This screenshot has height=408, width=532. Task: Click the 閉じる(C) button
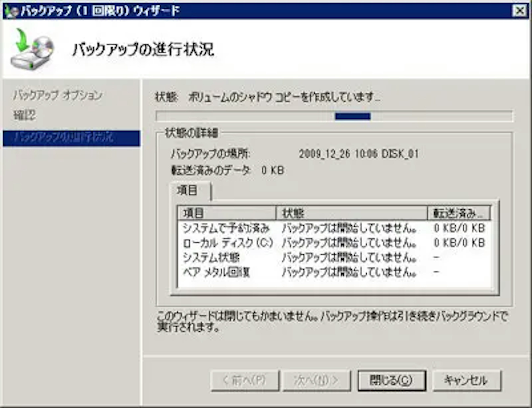click(392, 380)
